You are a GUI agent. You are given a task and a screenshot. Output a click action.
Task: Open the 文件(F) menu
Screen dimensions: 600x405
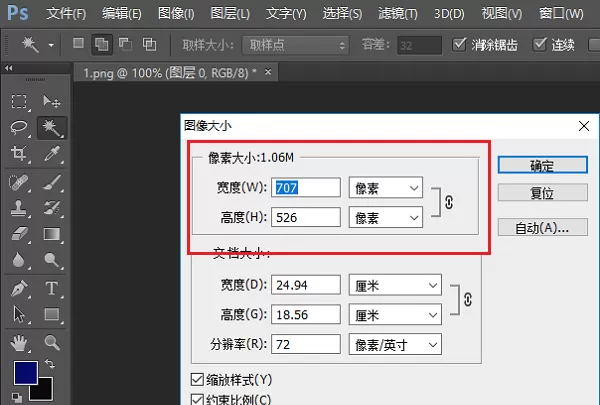pos(66,14)
